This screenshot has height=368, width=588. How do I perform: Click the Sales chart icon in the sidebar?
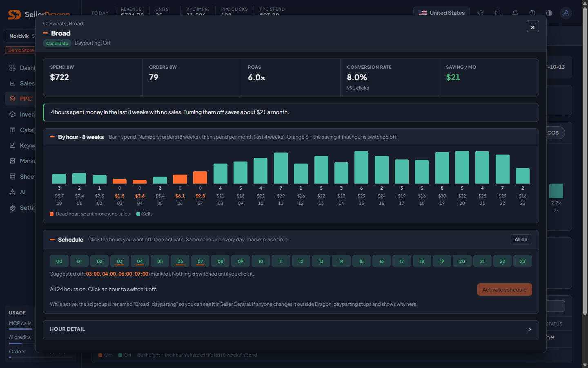13,83
